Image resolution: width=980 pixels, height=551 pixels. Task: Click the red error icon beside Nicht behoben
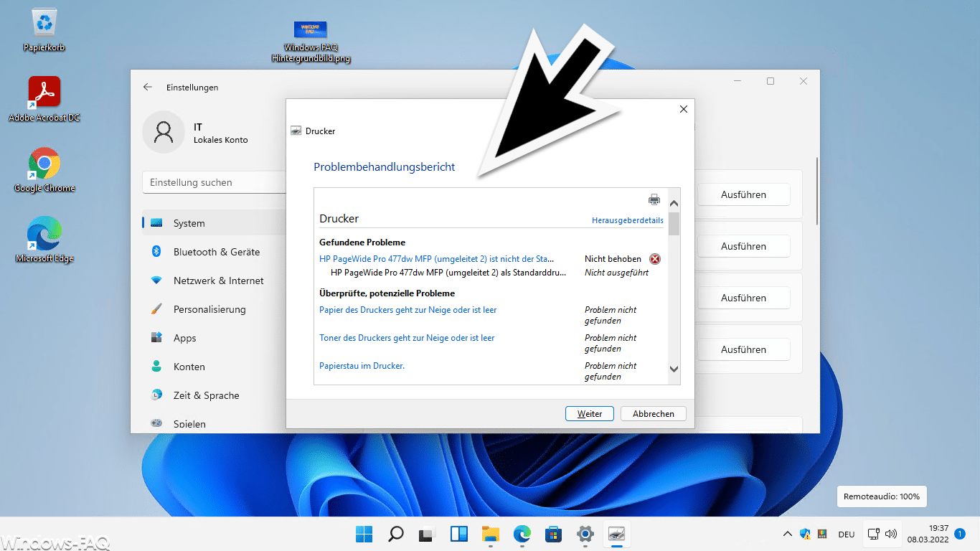coord(655,259)
